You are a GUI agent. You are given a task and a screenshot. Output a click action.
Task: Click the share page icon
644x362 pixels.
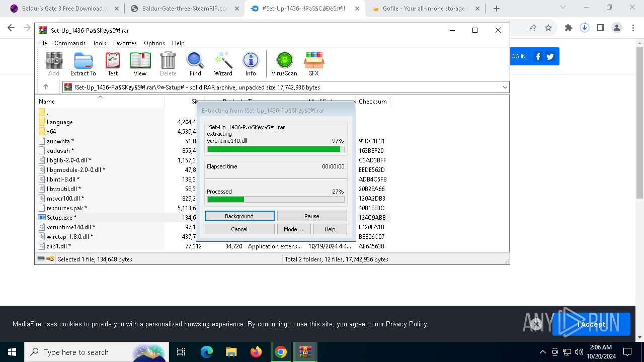click(x=532, y=28)
